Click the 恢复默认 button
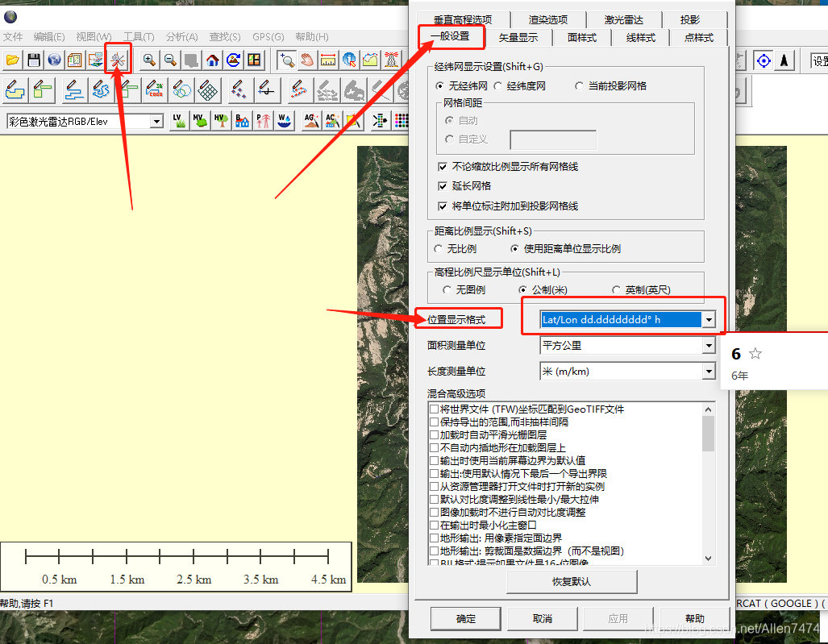 [x=571, y=581]
